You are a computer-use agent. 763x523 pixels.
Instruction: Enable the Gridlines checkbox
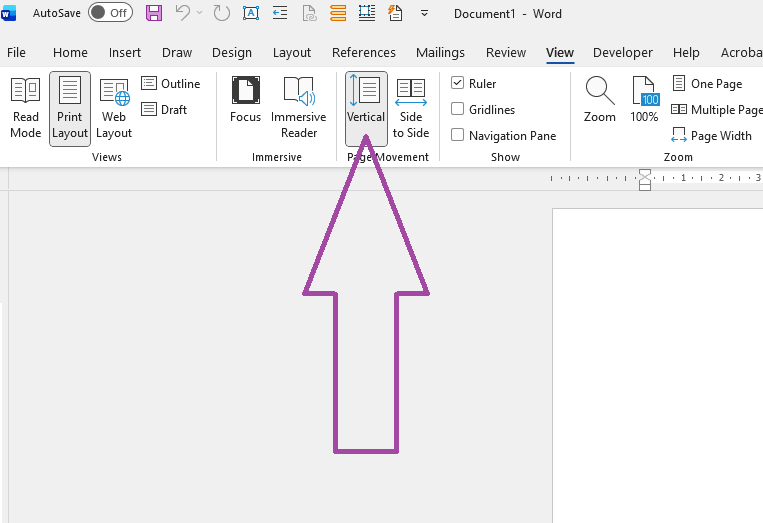[x=457, y=109]
